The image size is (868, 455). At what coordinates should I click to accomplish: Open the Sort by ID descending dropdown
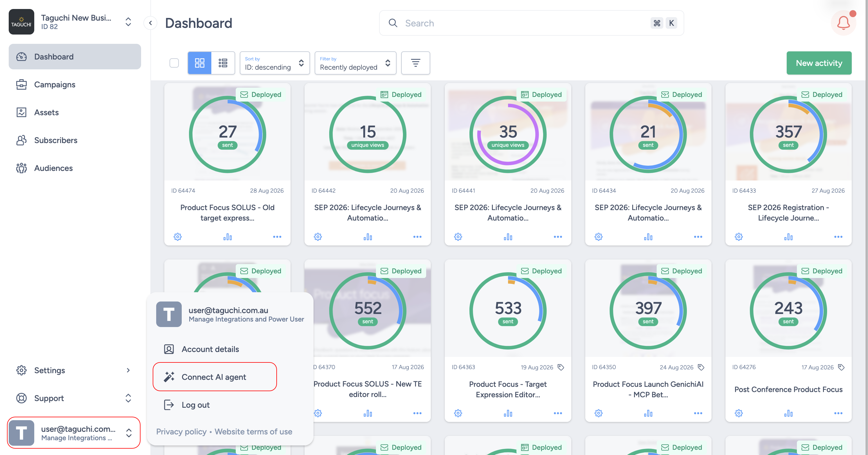coord(275,63)
